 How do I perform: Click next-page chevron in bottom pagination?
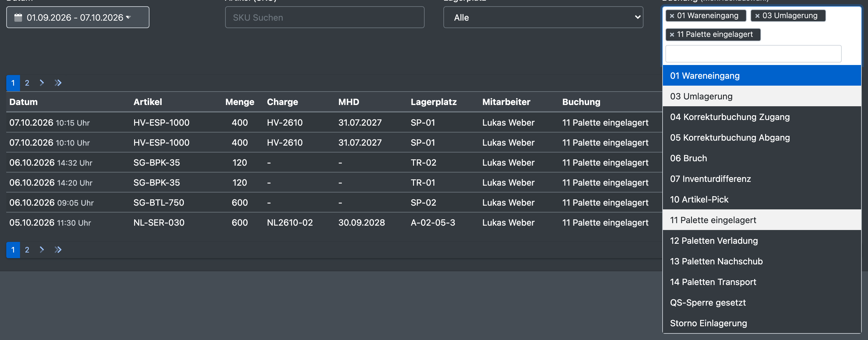coord(42,250)
